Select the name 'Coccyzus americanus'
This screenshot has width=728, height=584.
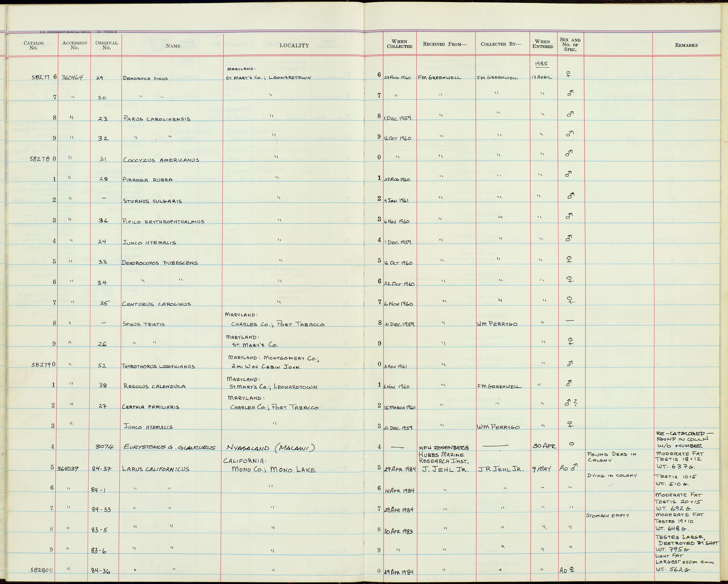[161, 160]
